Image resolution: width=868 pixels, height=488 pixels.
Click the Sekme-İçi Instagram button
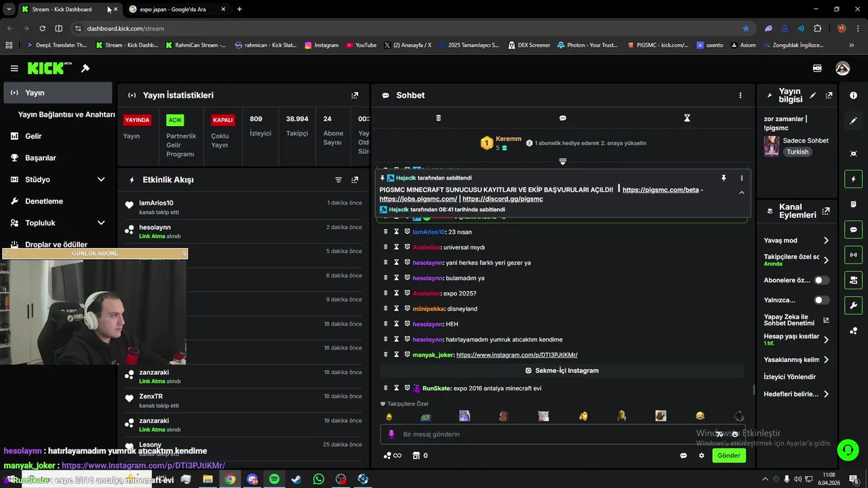click(x=562, y=371)
